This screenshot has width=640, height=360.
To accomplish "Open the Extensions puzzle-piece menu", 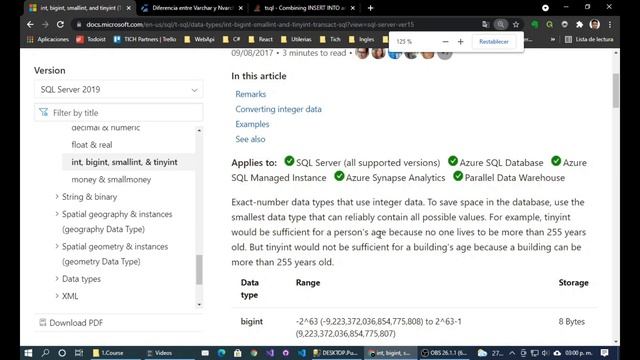I will click(x=579, y=24).
